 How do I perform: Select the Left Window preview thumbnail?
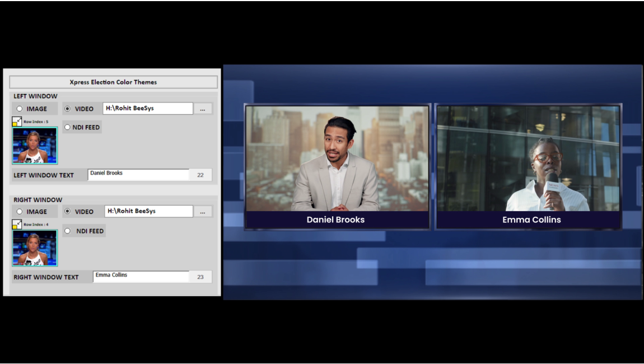click(35, 146)
